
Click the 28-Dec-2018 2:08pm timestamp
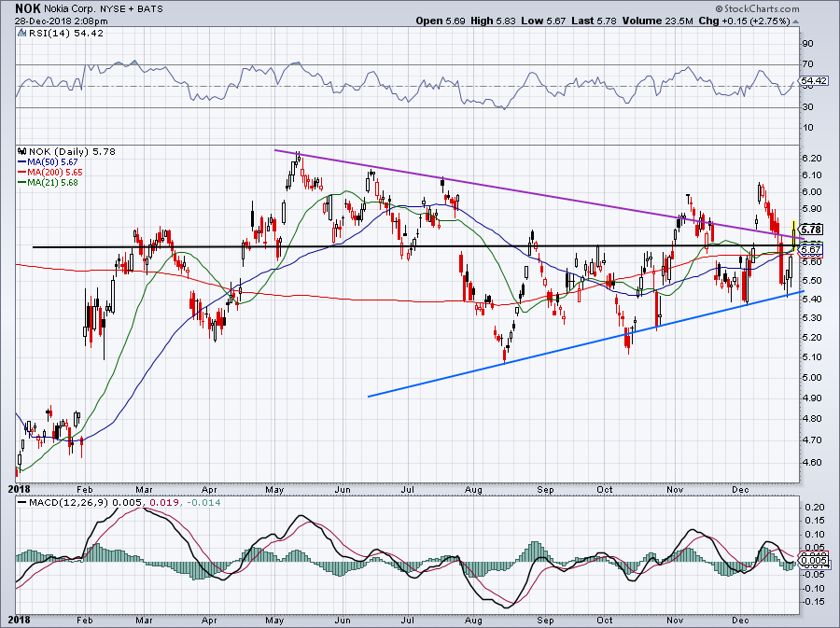(61, 21)
